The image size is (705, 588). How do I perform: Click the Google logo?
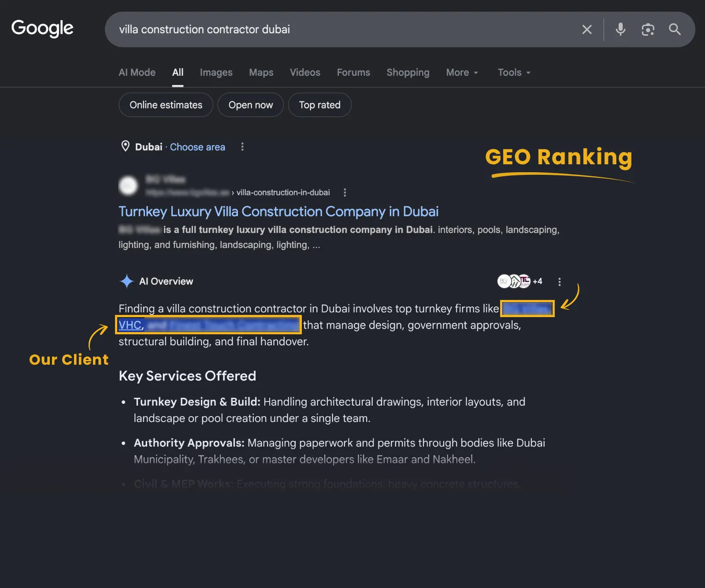pos(42,29)
